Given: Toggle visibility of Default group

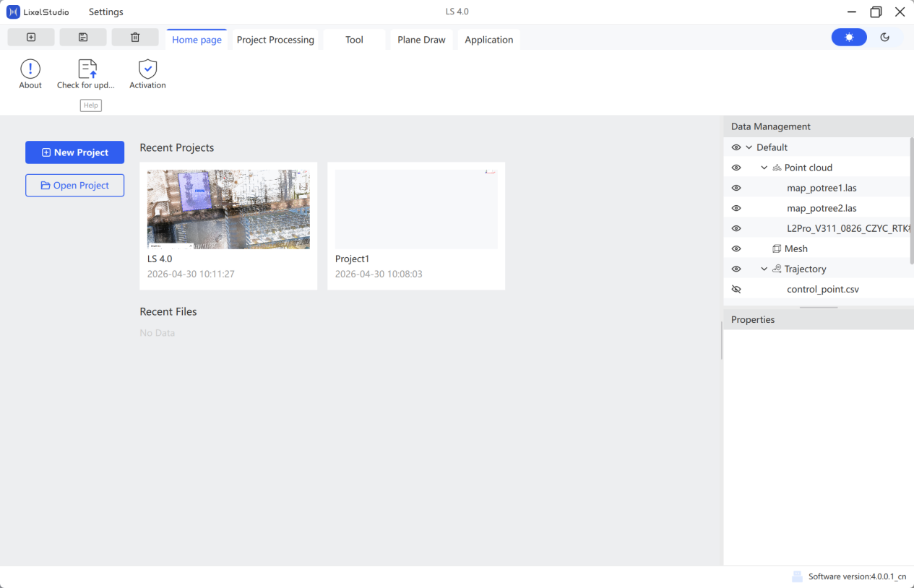Looking at the screenshot, I should point(736,147).
